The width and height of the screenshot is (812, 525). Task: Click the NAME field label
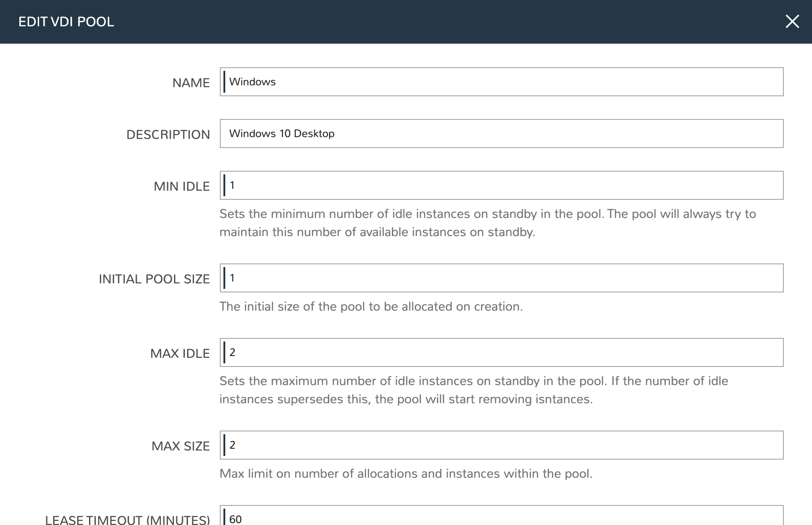[x=191, y=83]
